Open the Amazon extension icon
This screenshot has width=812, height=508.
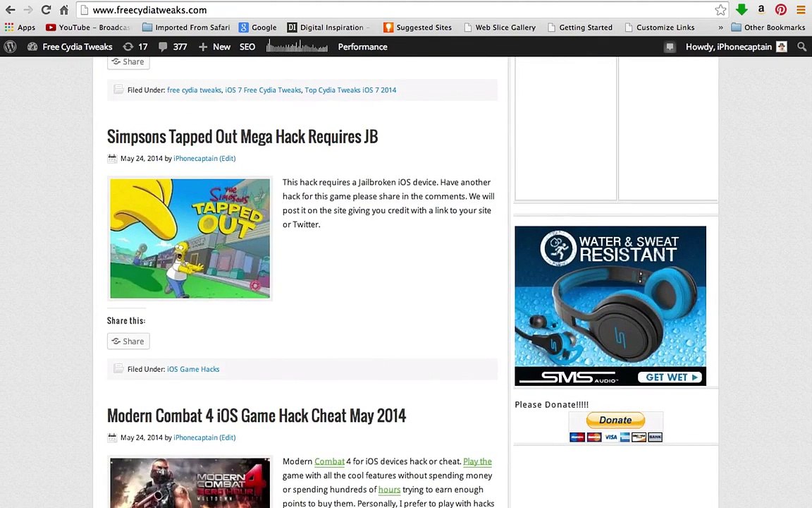761,9
